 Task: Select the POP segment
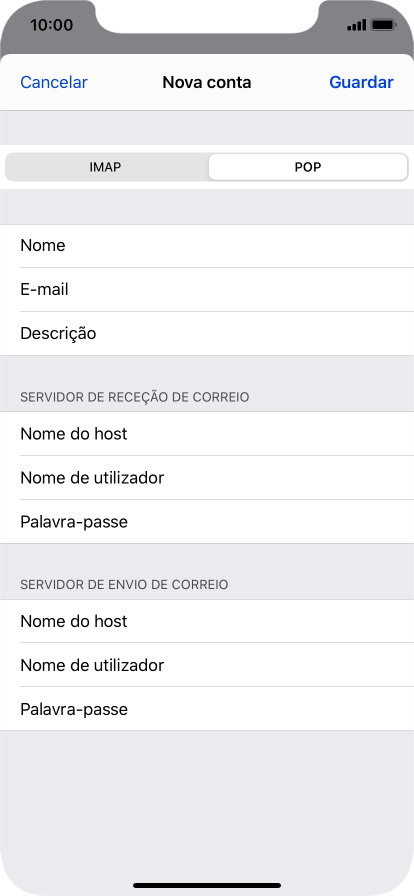tap(308, 167)
